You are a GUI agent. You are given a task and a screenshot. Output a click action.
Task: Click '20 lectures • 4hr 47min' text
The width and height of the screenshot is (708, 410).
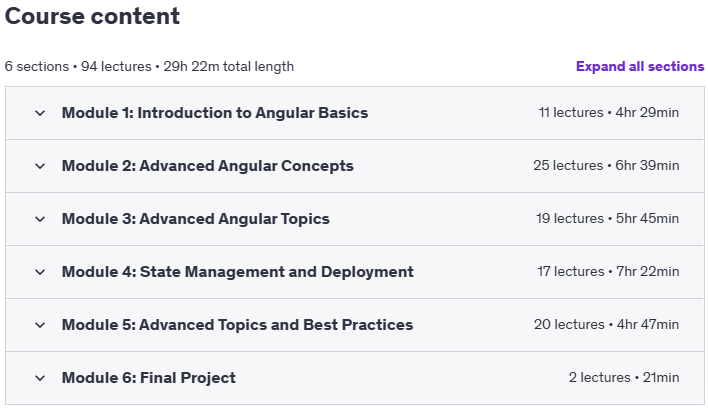click(x=606, y=324)
